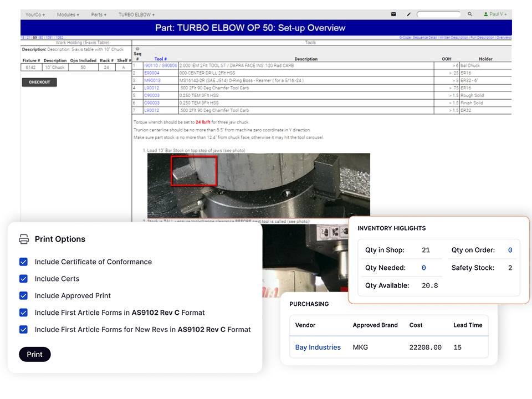Click Qty on Order value 0
This screenshot has height=399, width=532.
(x=510, y=250)
